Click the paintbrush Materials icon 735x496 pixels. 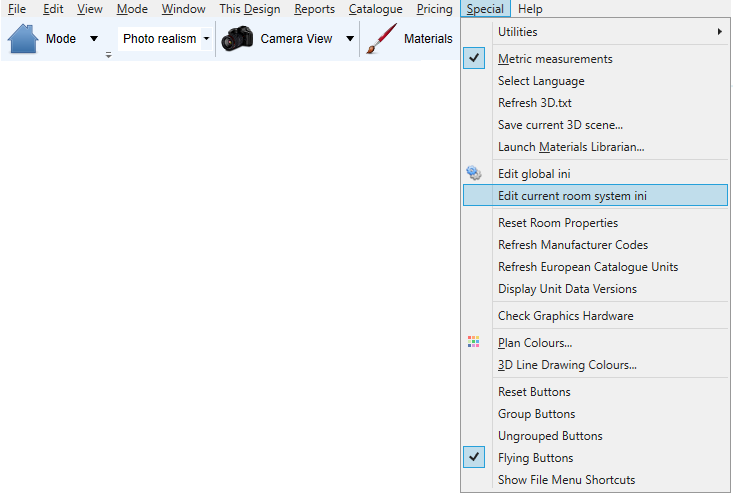381,38
